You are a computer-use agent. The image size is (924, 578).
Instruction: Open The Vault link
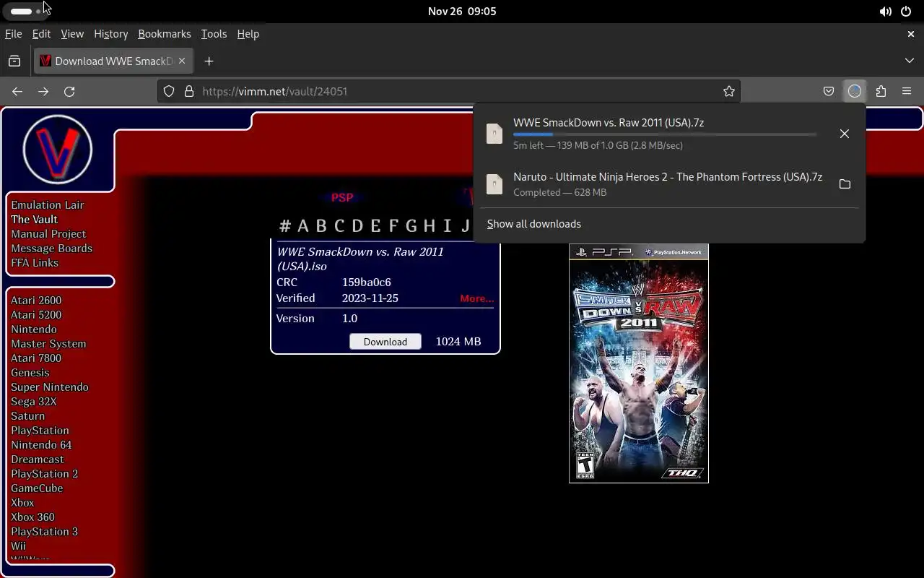coord(34,220)
